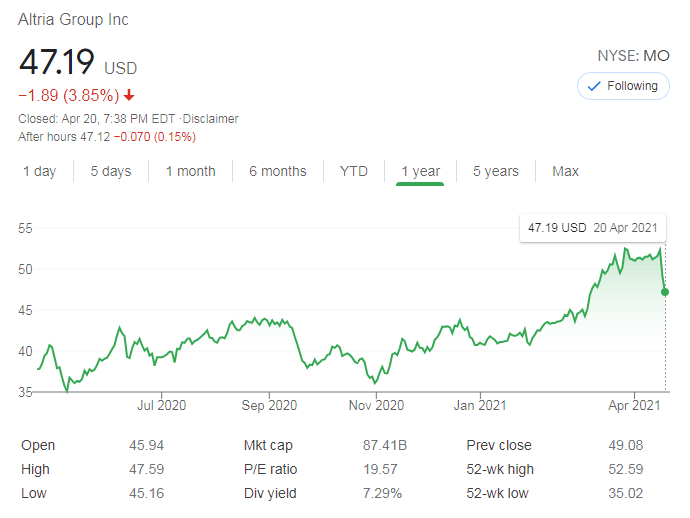This screenshot has width=690, height=518.
Task: Click the 50 y-axis label
Action: pos(25,269)
